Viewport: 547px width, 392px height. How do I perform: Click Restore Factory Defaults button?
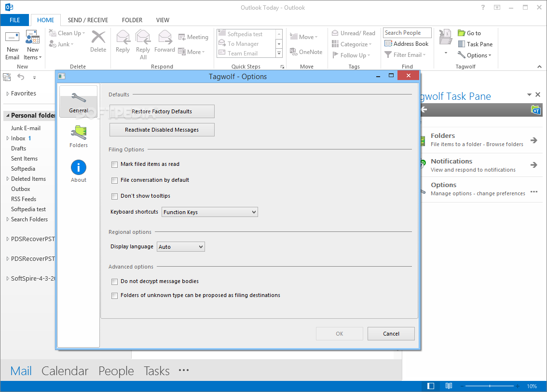click(162, 111)
